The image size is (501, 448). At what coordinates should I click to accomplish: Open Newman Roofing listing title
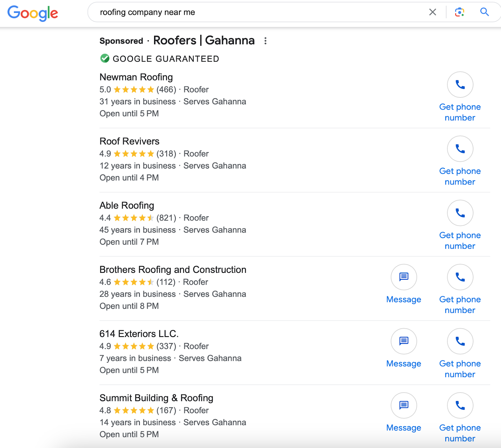[136, 77]
